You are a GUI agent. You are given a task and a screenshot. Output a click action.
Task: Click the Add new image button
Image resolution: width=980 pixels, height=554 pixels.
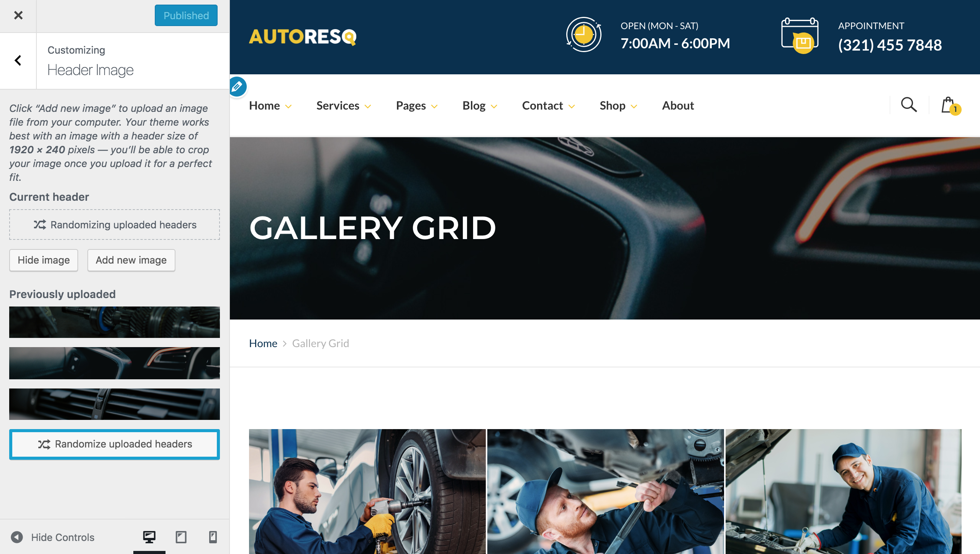click(131, 260)
